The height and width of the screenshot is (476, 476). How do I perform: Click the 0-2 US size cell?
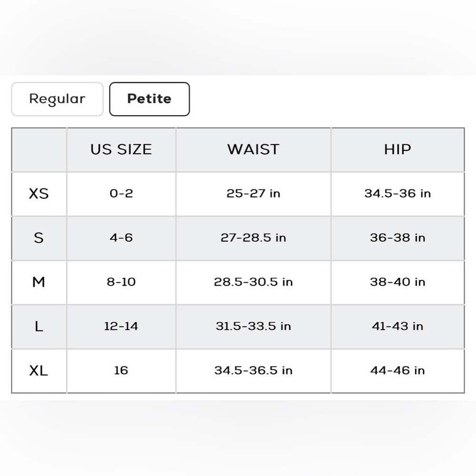tap(121, 194)
